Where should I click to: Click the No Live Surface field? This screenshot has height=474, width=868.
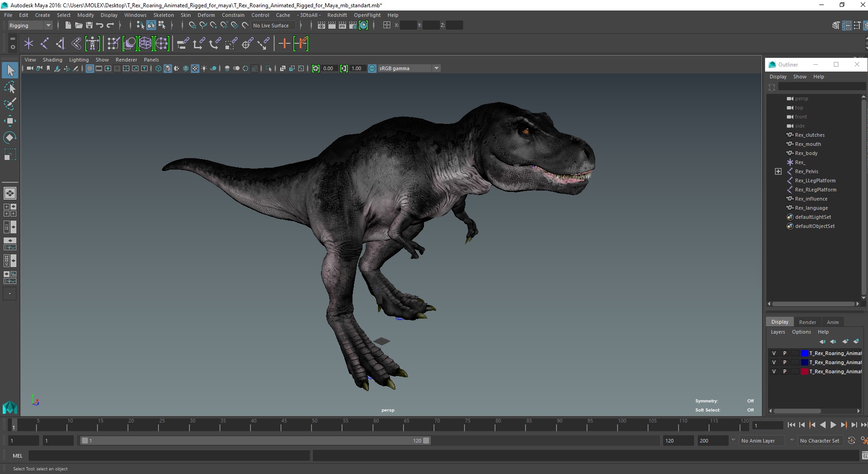[x=273, y=26]
